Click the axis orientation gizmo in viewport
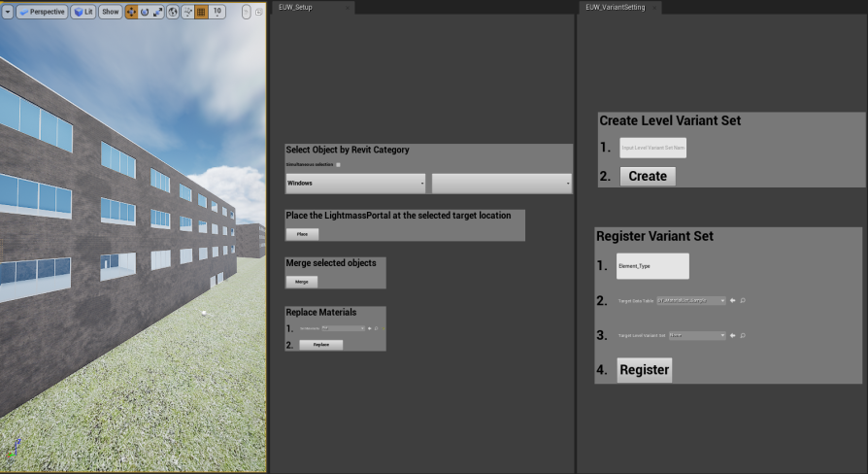This screenshot has height=474, width=868. [x=15, y=449]
